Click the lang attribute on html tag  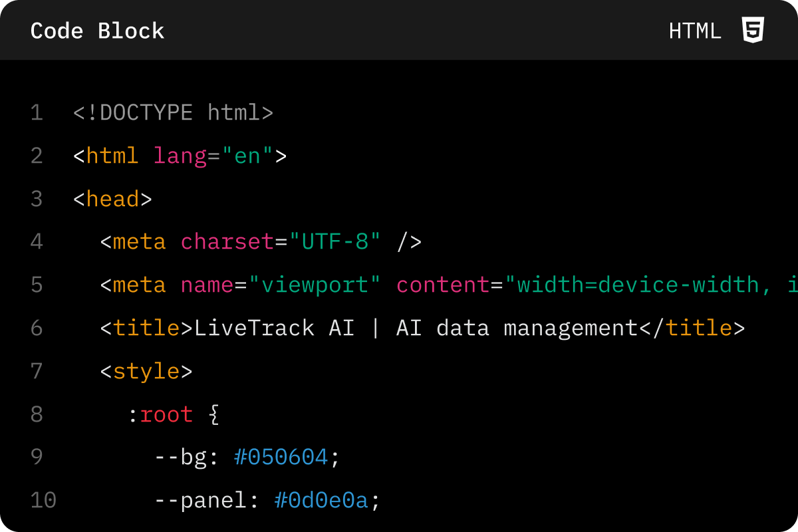(x=180, y=156)
